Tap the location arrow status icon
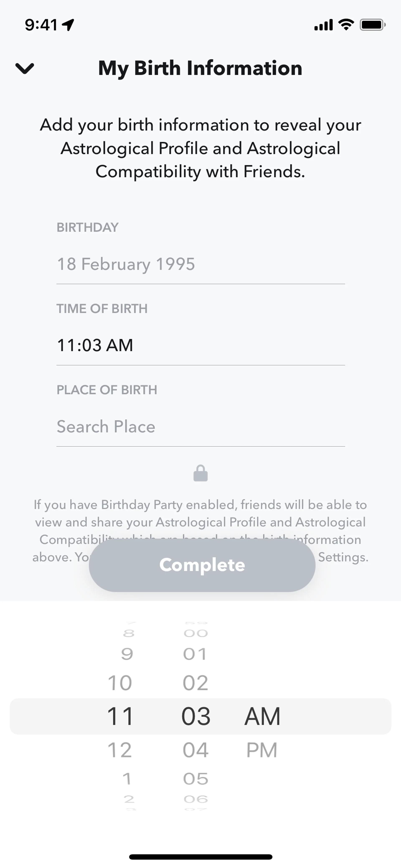The height and width of the screenshot is (868, 401). pyautogui.click(x=69, y=25)
